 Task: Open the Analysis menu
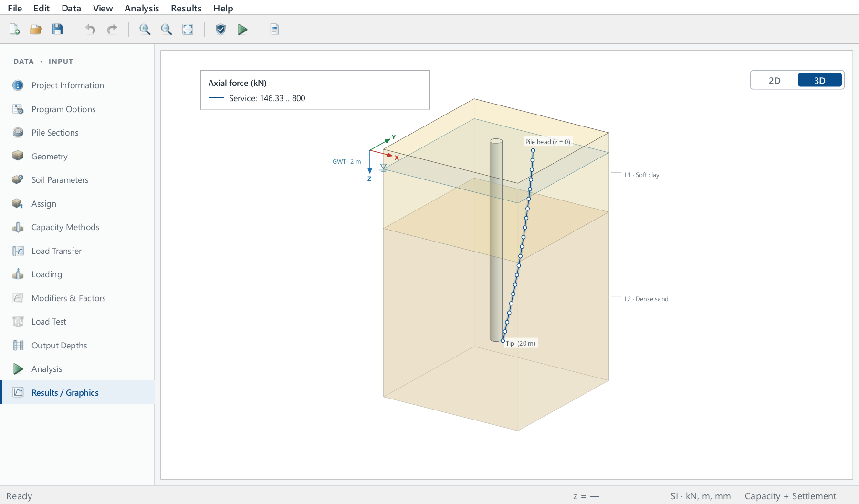142,8
